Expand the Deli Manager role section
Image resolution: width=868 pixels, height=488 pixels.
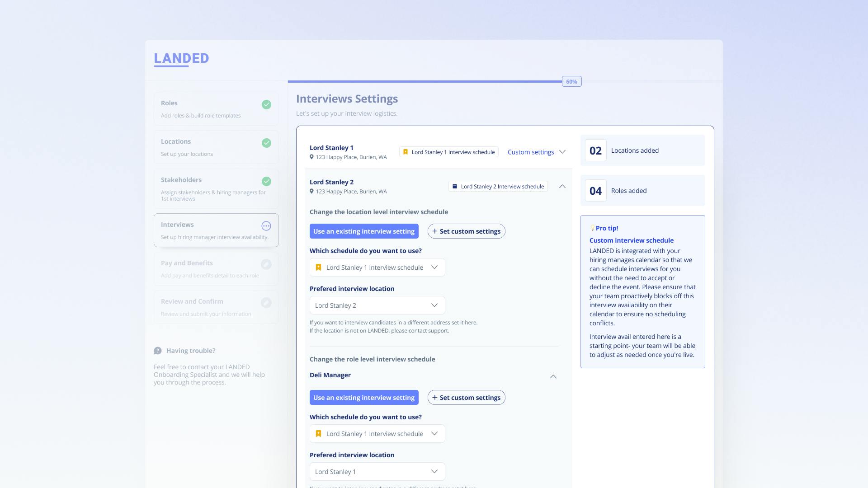pos(552,376)
